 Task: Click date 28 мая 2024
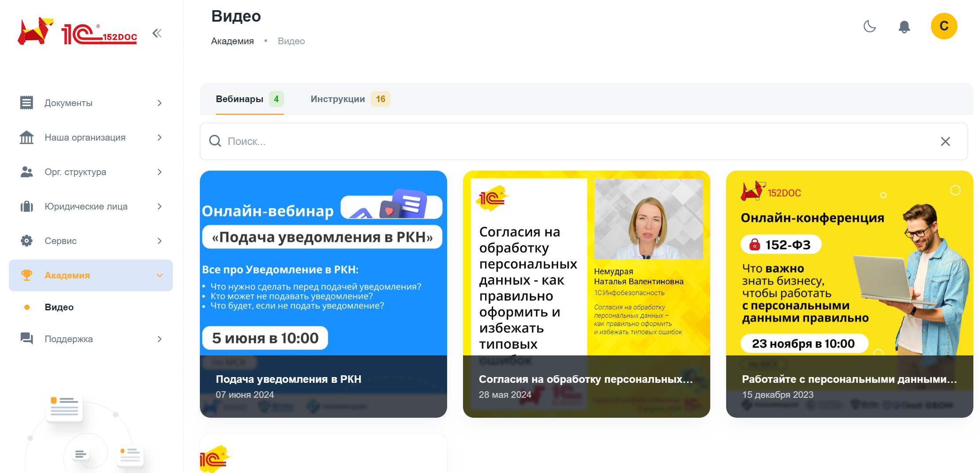click(x=505, y=395)
